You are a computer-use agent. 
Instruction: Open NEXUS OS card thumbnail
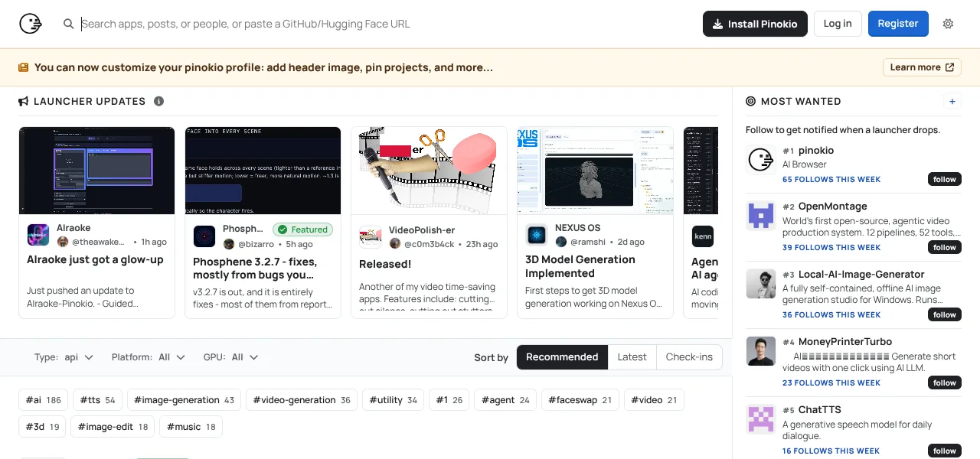point(596,171)
